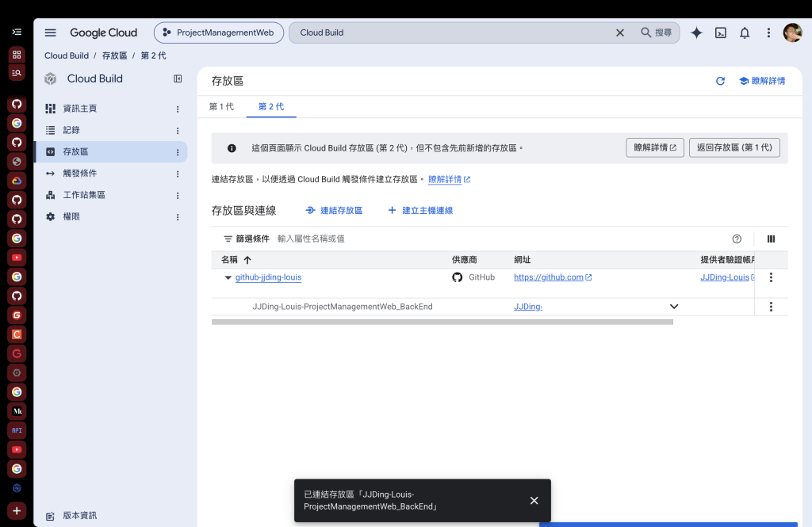Click the 瞭解詳情 button in the info banner
The height and width of the screenshot is (527, 812).
pos(654,147)
